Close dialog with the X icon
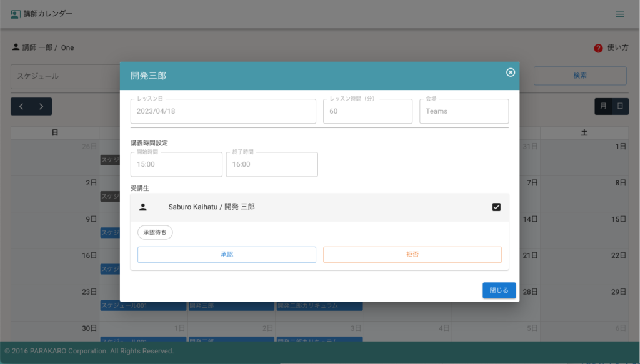Screen dimensions: 640x364 point(510,72)
